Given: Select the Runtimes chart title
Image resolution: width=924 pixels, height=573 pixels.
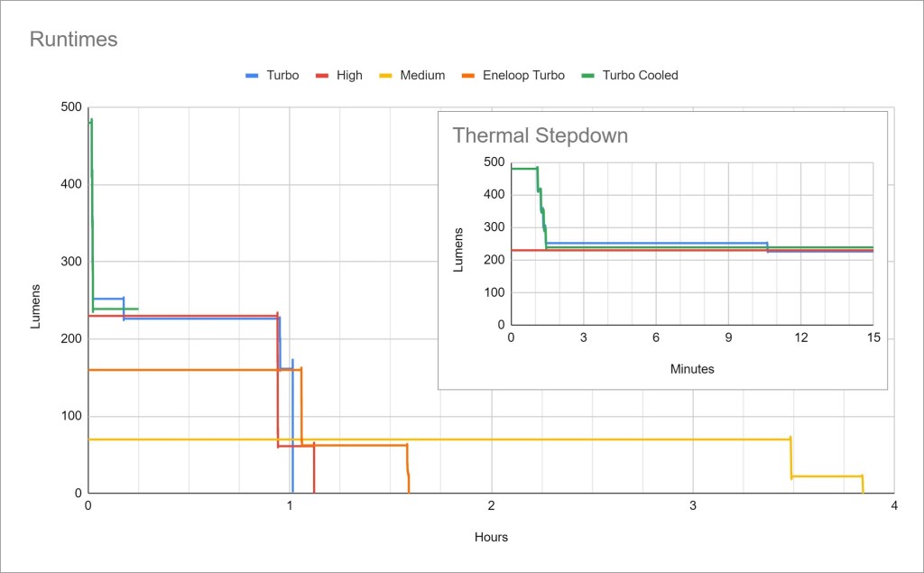Looking at the screenshot, I should click(74, 40).
